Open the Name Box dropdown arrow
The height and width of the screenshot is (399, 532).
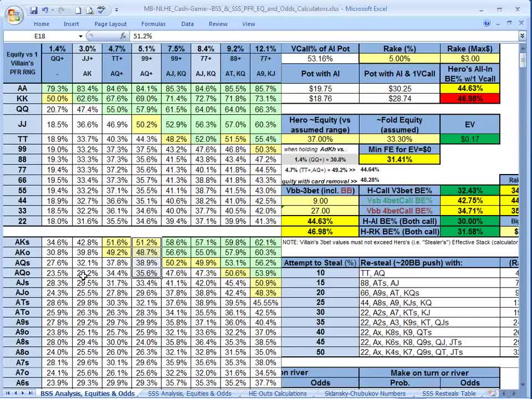point(80,37)
